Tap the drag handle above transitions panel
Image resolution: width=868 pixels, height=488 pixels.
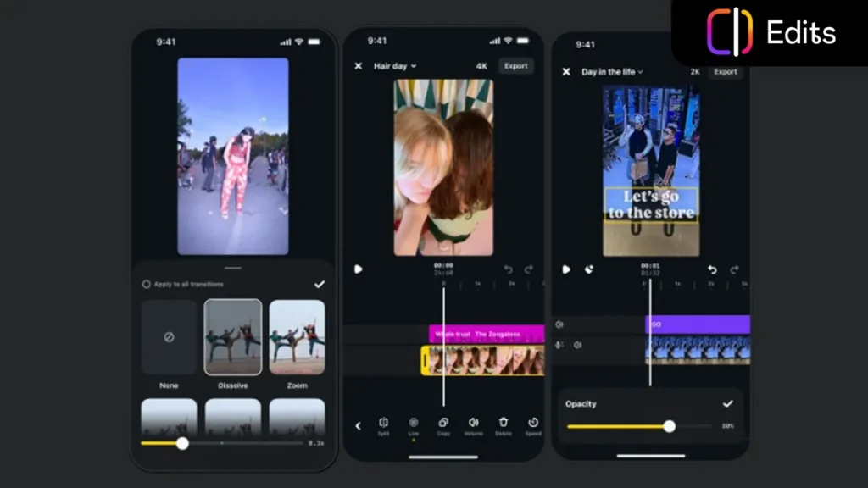point(233,268)
